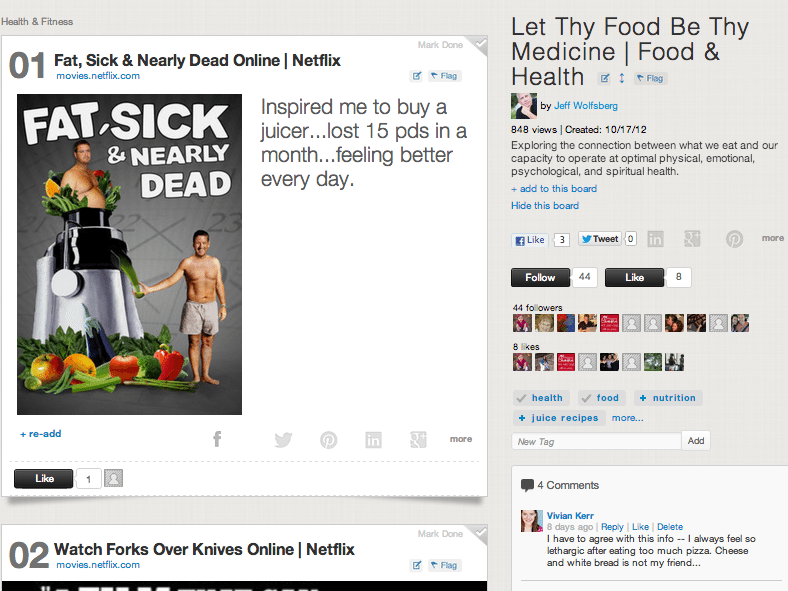Click Jeff Wolfsberg's author avatar
Image resolution: width=788 pixels, height=591 pixels.
click(x=524, y=106)
